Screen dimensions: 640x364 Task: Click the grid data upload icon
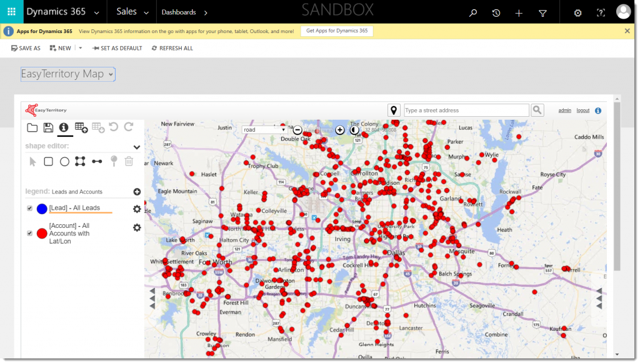[x=81, y=127]
